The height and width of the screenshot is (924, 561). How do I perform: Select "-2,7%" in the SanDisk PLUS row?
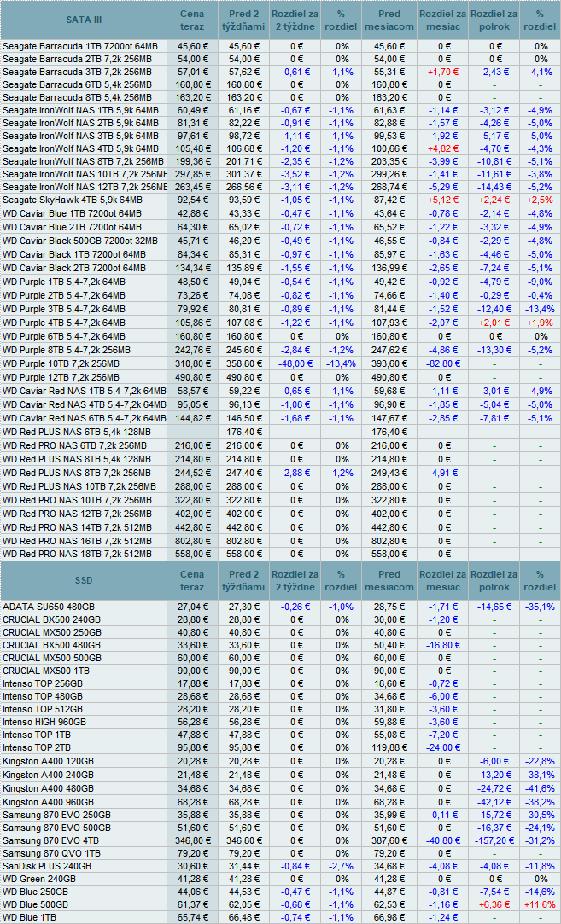point(342,866)
